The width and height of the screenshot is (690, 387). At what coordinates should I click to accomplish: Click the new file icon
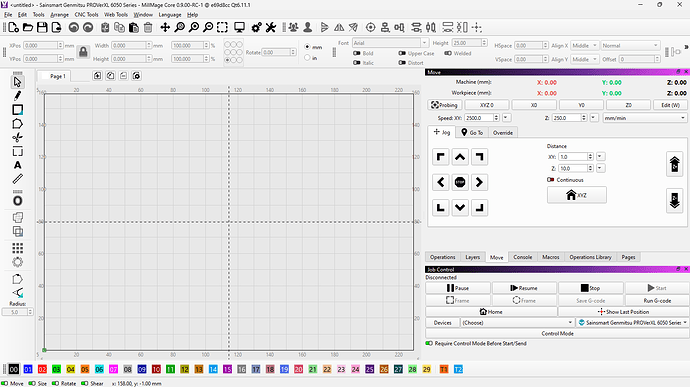point(14,28)
